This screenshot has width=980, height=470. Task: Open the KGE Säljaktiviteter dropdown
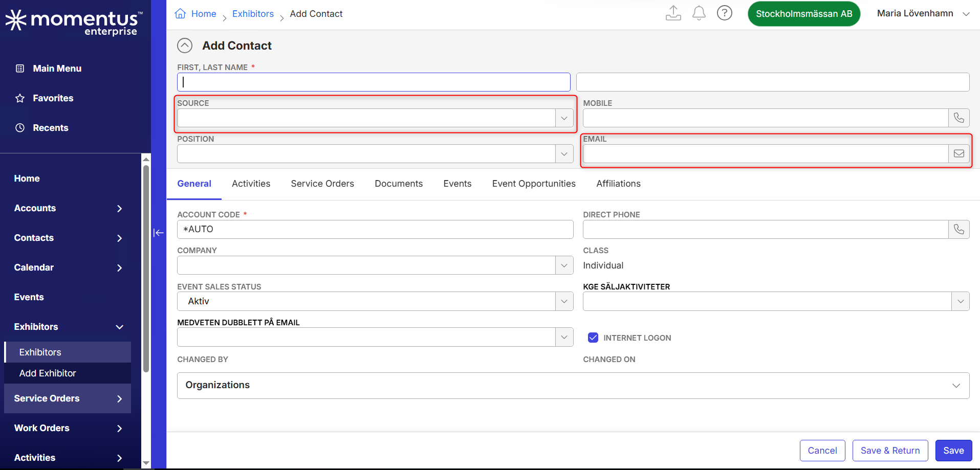click(961, 301)
